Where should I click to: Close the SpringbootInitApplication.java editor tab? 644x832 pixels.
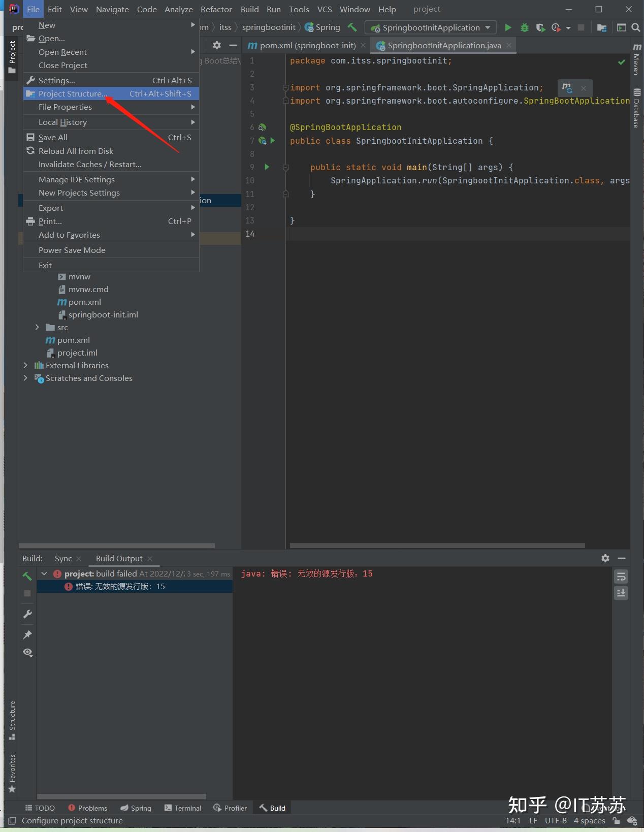point(508,45)
